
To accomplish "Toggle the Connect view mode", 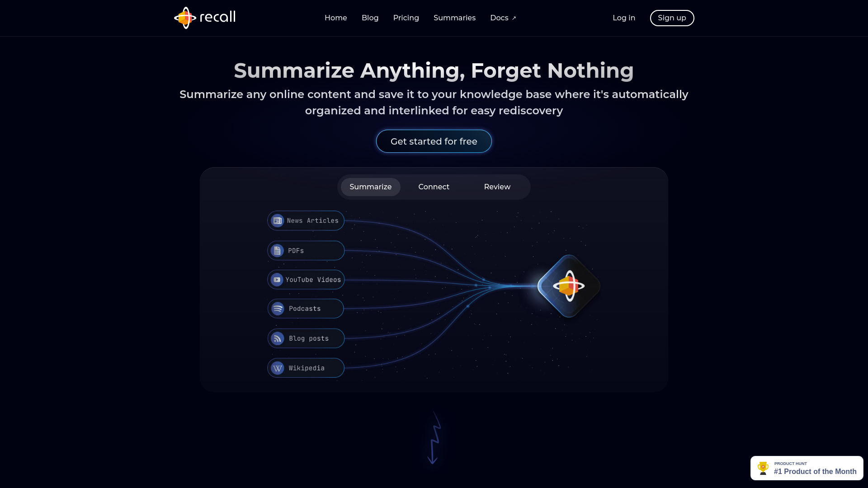I will [x=434, y=187].
